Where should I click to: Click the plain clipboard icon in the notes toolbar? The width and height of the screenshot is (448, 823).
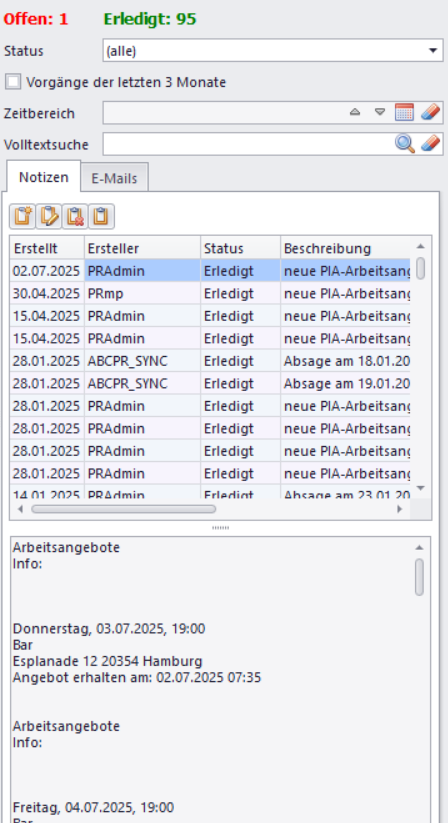click(x=101, y=216)
